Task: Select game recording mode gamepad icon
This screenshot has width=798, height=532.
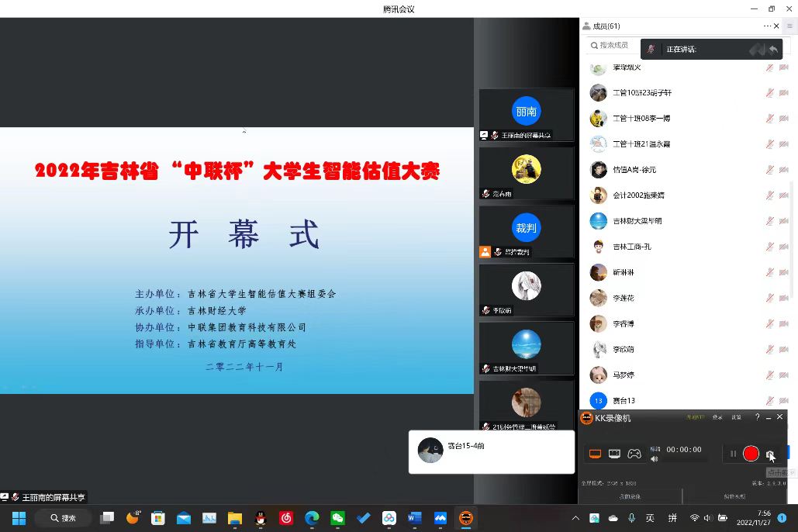Action: click(x=634, y=454)
